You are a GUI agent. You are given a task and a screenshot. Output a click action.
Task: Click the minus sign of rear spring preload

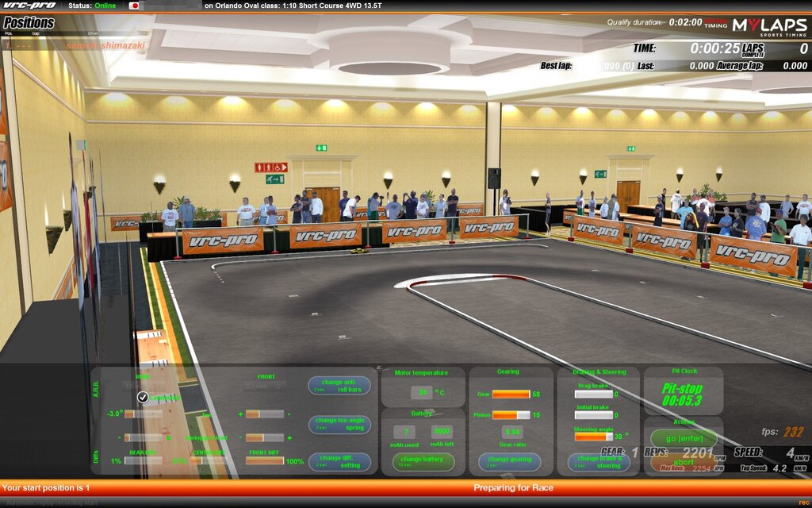tap(119, 438)
